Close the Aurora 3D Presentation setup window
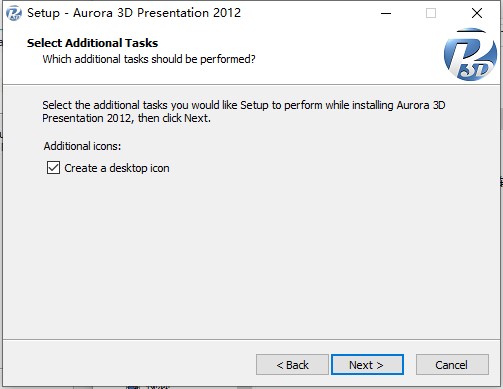 pyautogui.click(x=477, y=13)
